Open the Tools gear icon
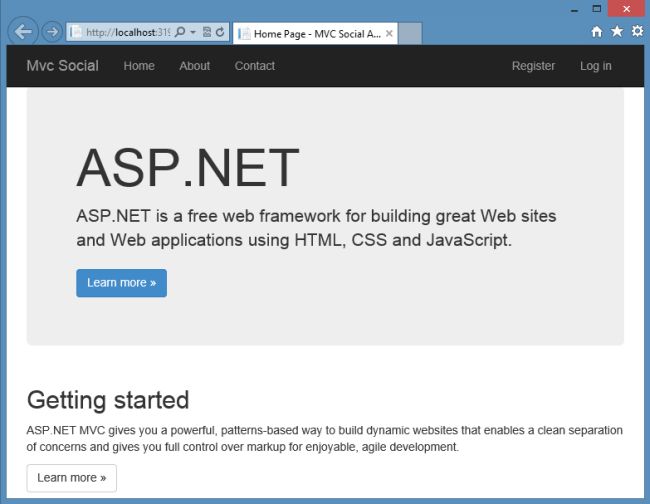The height and width of the screenshot is (504, 650). [638, 32]
